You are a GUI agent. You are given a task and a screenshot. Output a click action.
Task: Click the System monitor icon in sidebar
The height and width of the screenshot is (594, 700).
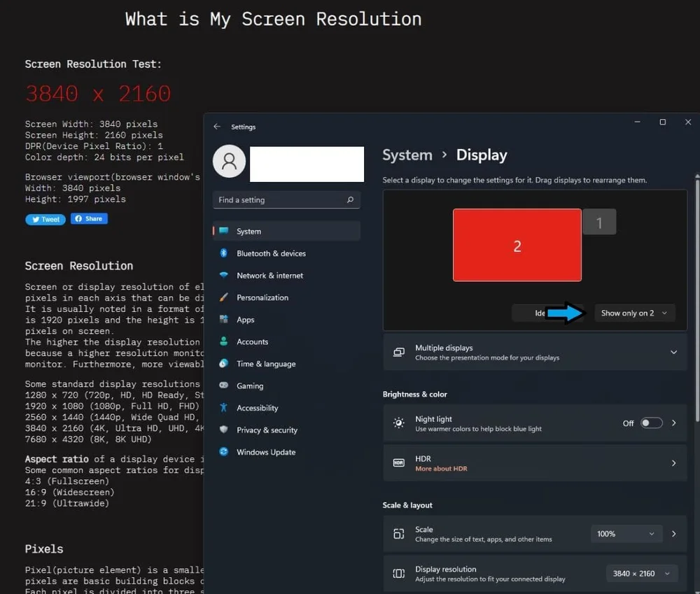[224, 231]
